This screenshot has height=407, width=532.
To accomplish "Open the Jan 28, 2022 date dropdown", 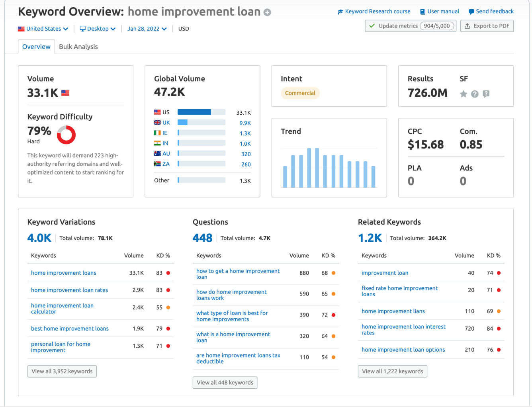I will (147, 29).
